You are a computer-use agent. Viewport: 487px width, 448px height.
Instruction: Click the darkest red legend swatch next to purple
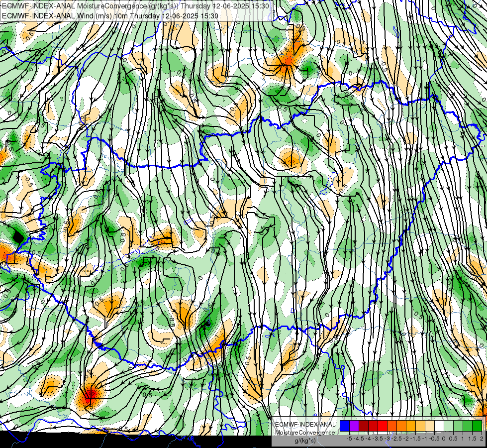364,426
